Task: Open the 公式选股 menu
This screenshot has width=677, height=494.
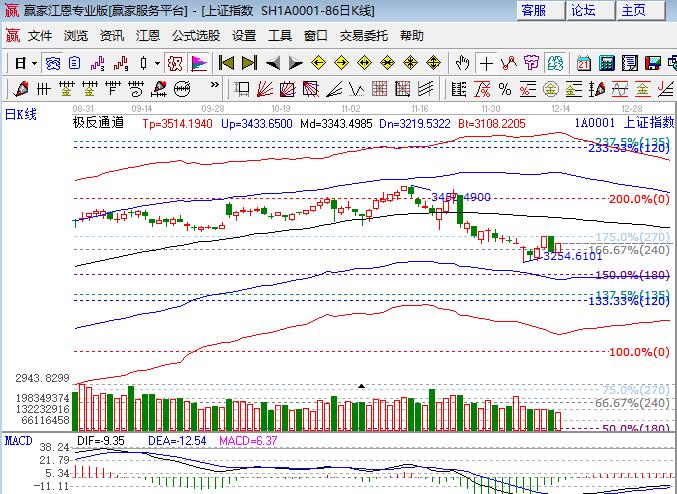Action: tap(196, 35)
